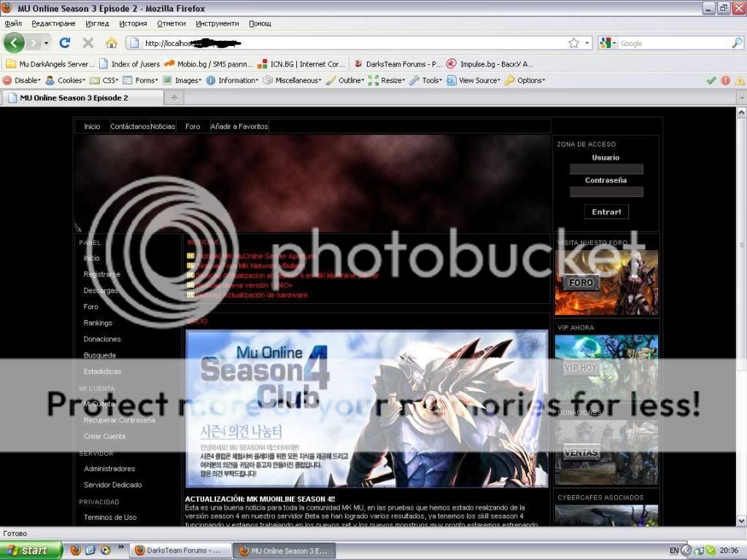
Task: Click the forward navigation arrow
Action: click(x=34, y=43)
